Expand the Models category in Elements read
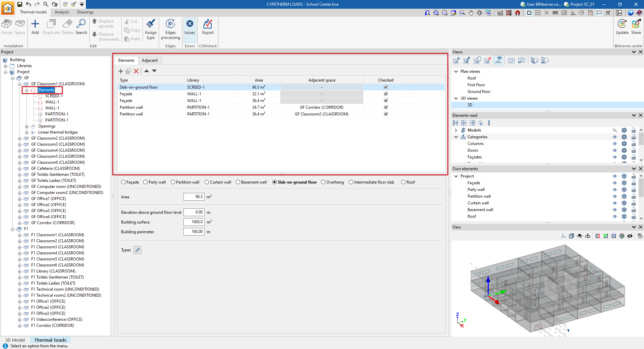Image resolution: width=644 pixels, height=349 pixels. coord(456,130)
